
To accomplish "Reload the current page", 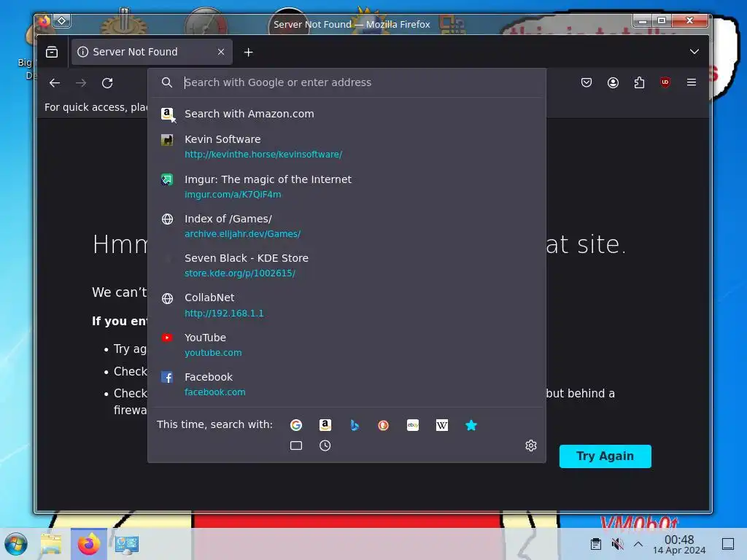I will point(107,83).
